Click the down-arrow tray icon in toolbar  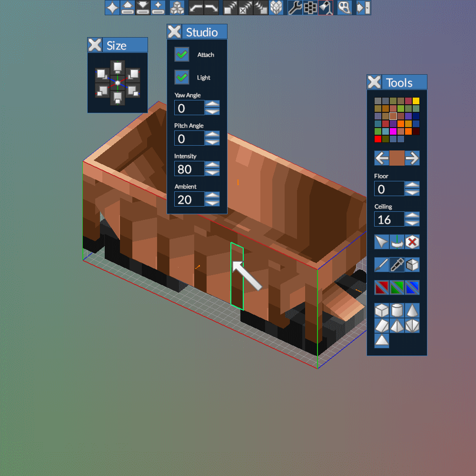coord(143,8)
